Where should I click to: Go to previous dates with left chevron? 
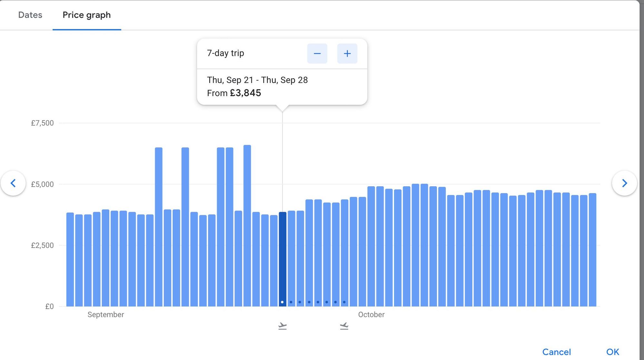pos(13,183)
